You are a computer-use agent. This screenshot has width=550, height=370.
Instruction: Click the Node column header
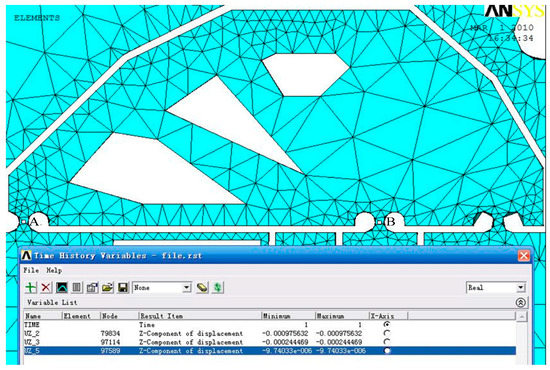coord(120,316)
